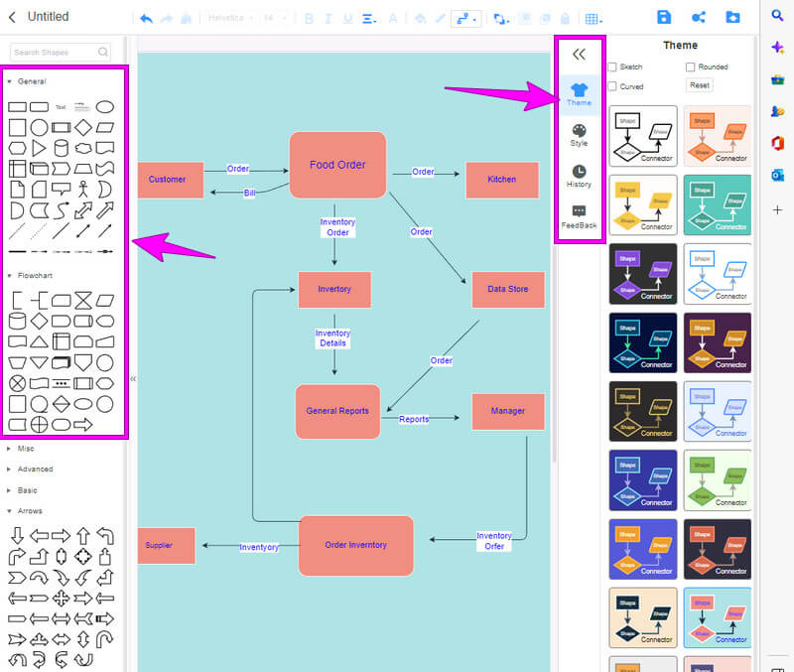Screen dimensions: 794x672
Task: Click the Save document icon
Action: coord(664,17)
